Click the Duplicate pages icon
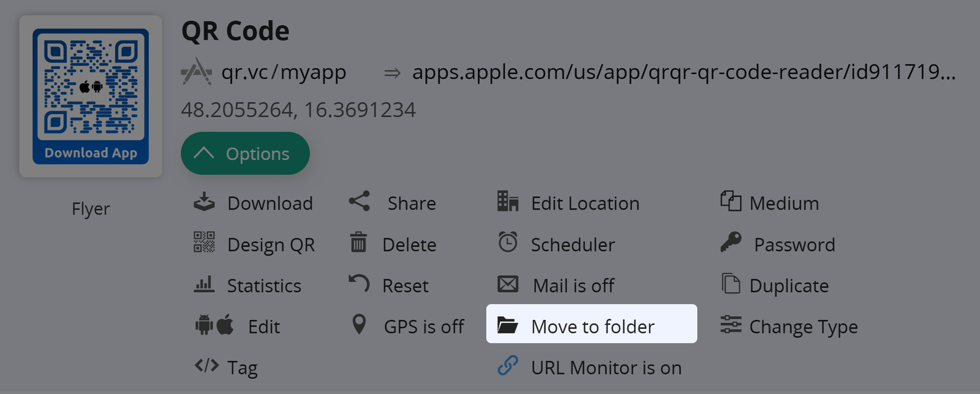The image size is (980, 394). pyautogui.click(x=731, y=284)
